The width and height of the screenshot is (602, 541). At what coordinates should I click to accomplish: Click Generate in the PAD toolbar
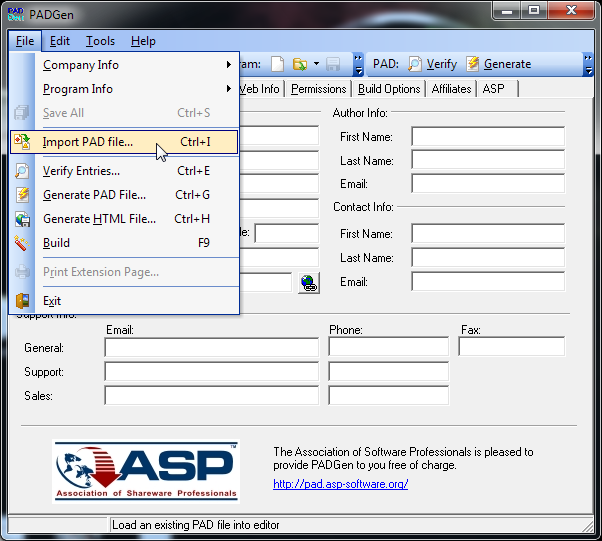pos(498,64)
